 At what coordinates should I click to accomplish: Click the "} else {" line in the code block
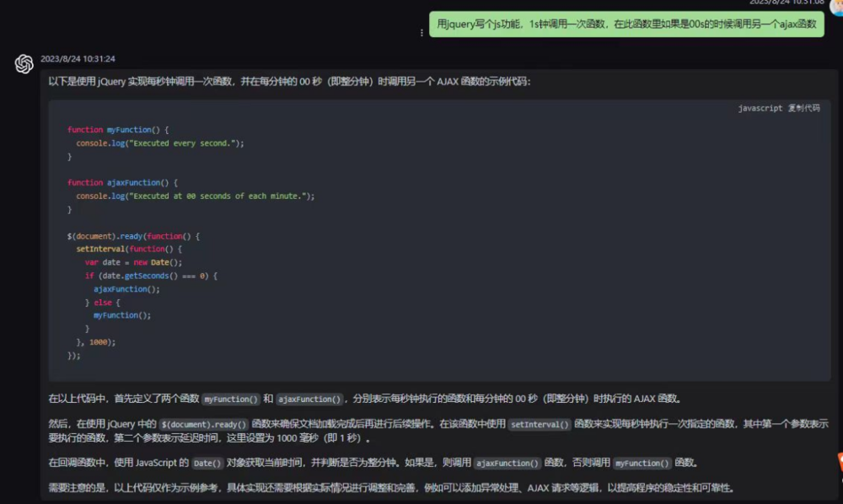click(103, 303)
